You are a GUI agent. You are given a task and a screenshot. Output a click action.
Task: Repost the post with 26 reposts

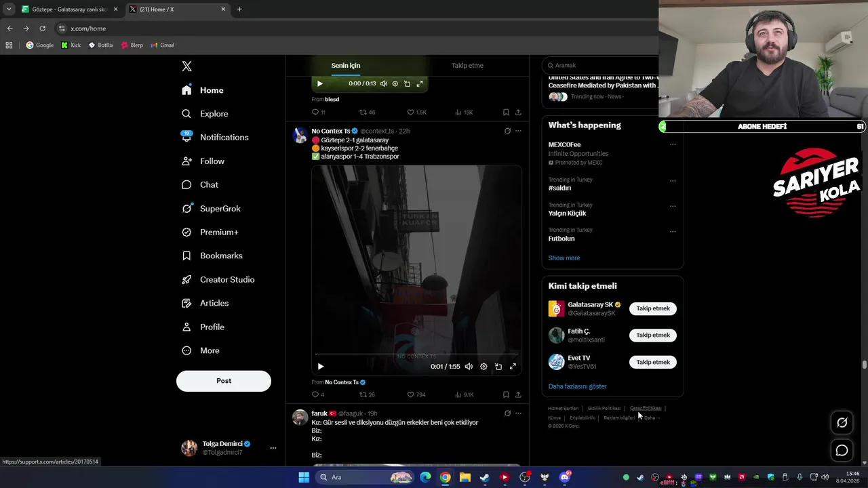click(x=367, y=394)
